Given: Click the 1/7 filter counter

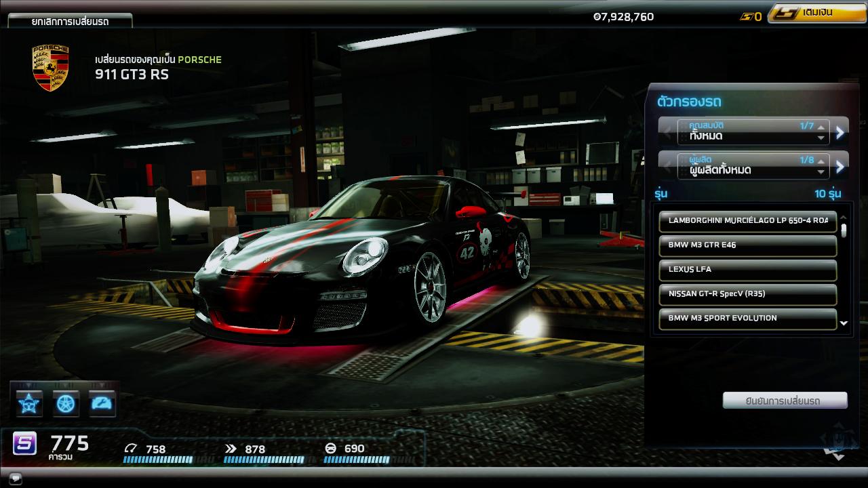Looking at the screenshot, I should [806, 126].
